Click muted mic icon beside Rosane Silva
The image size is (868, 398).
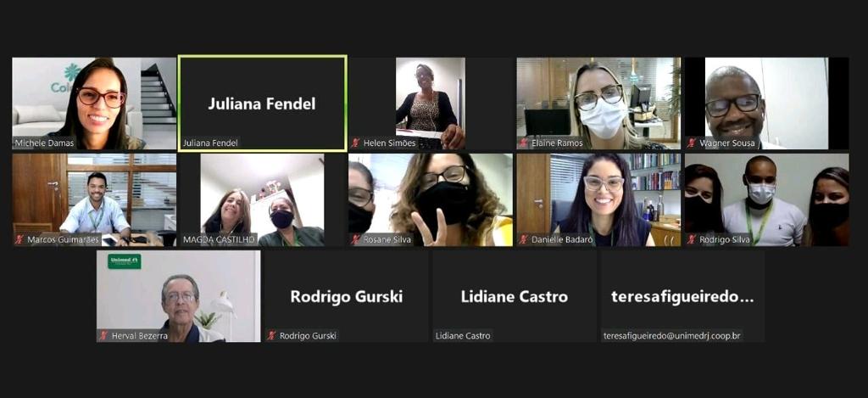tap(355, 239)
